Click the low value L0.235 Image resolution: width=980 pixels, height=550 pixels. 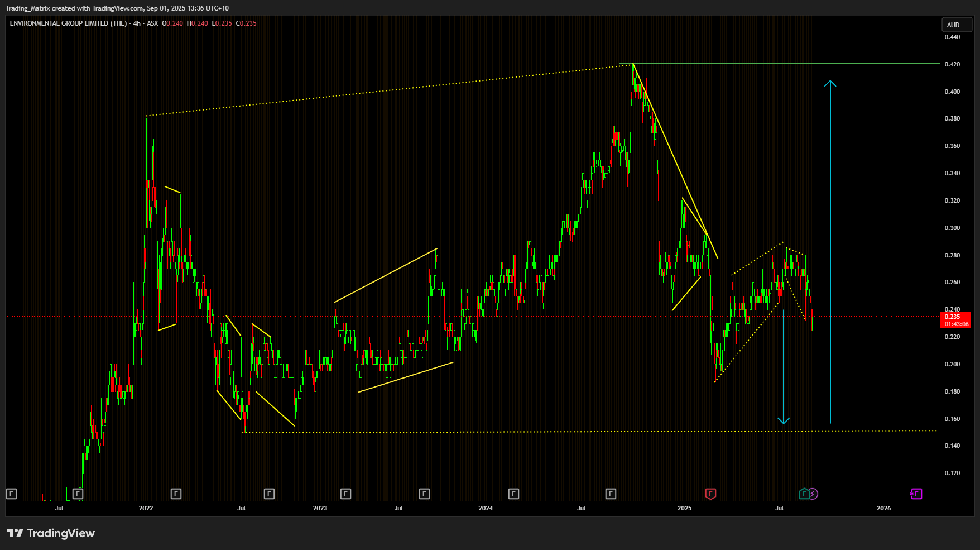tap(222, 23)
